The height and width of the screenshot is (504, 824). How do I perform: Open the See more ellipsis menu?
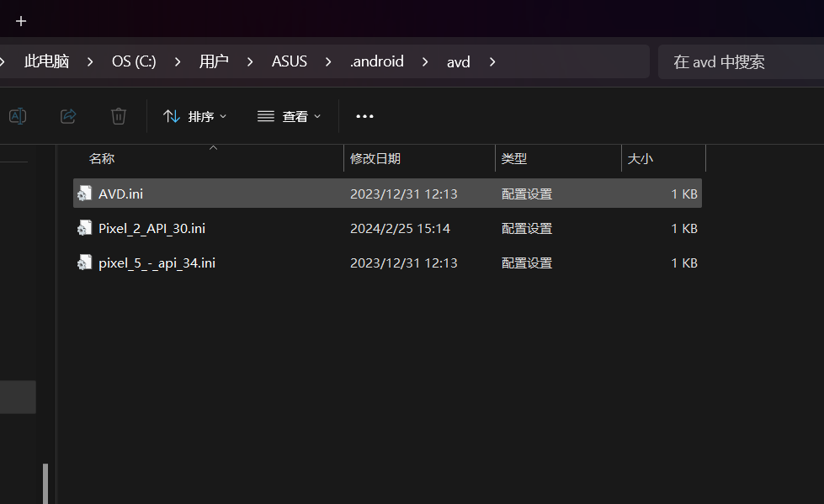(364, 116)
